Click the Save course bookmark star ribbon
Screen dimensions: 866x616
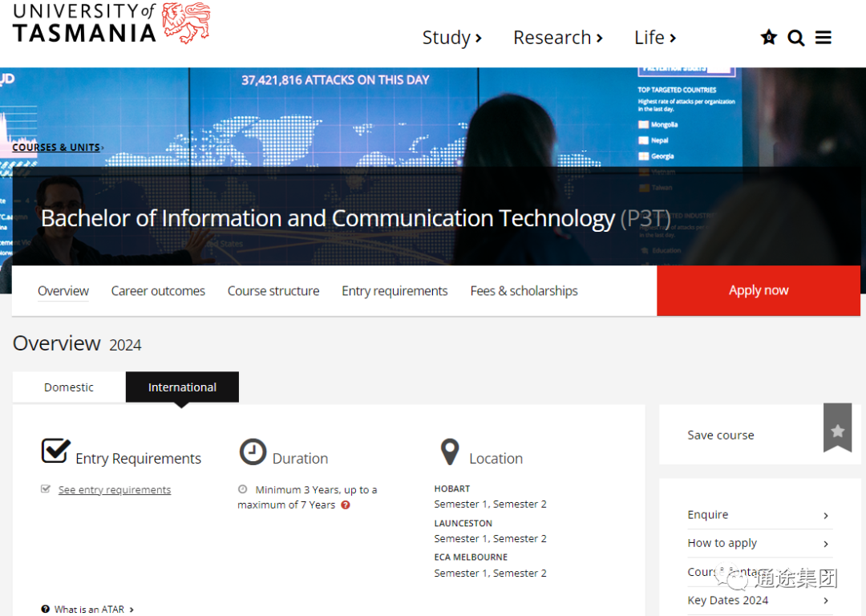point(837,428)
